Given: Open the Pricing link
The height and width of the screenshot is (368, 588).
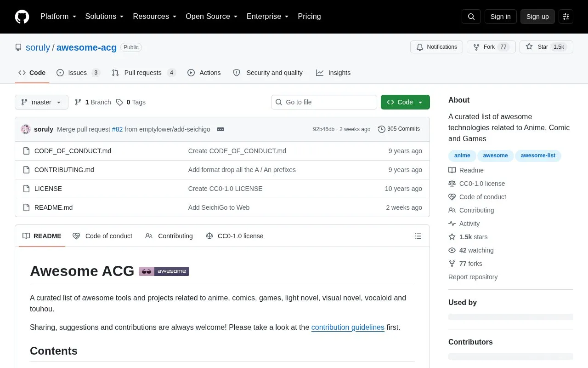Looking at the screenshot, I should pyautogui.click(x=309, y=17).
